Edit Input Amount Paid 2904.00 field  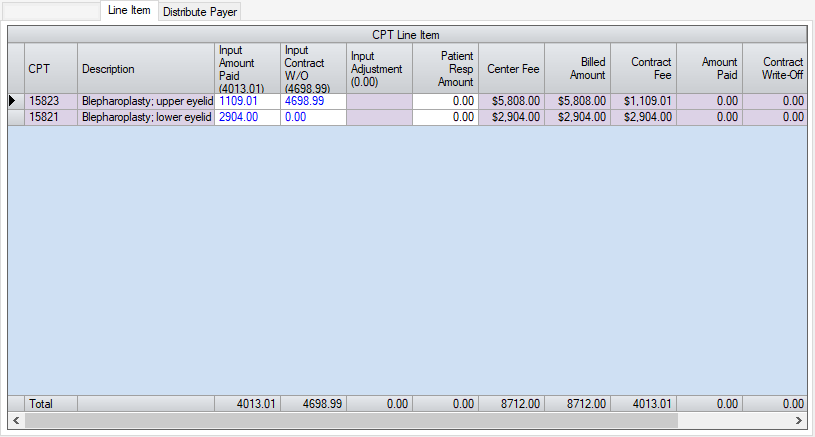(x=246, y=117)
